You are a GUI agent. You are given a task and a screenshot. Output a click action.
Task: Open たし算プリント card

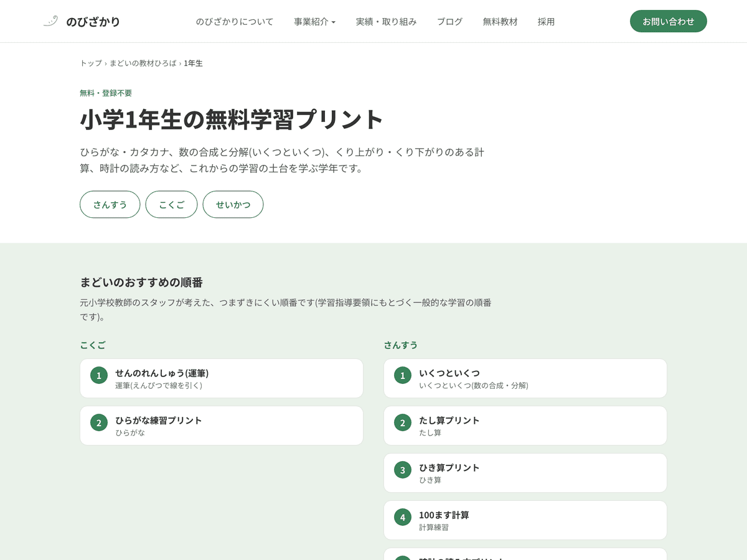525,426
